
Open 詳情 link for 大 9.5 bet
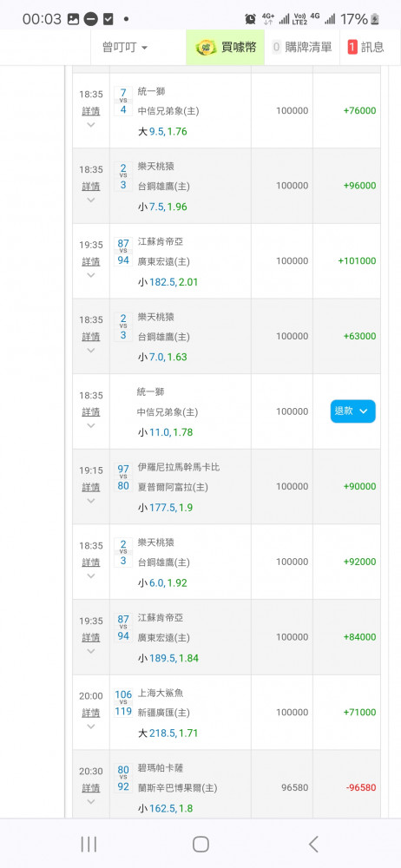91,111
